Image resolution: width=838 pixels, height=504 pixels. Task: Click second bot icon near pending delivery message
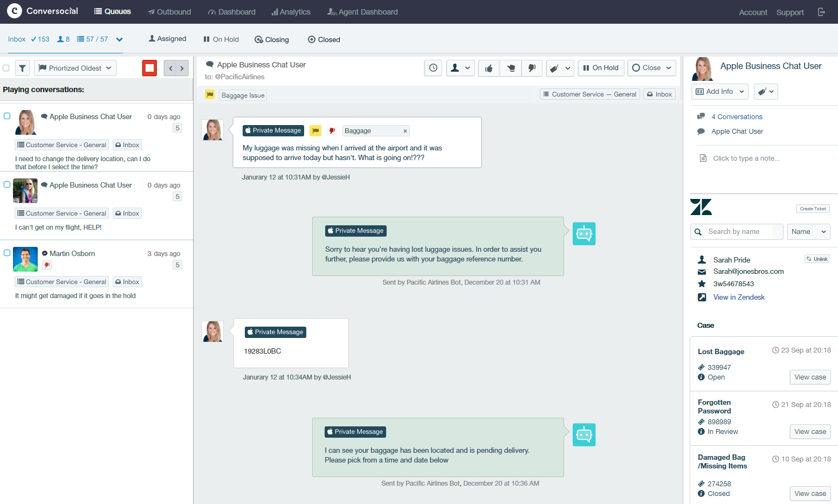(584, 435)
